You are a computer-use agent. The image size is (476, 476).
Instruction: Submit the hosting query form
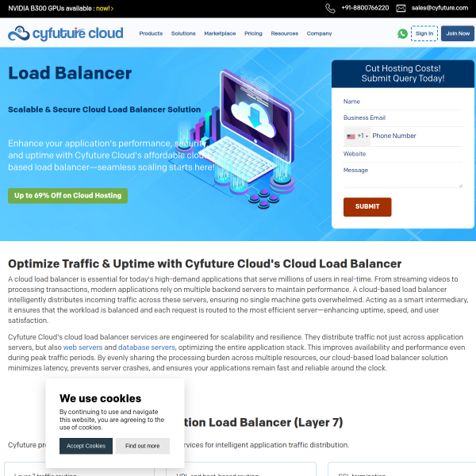click(x=367, y=207)
